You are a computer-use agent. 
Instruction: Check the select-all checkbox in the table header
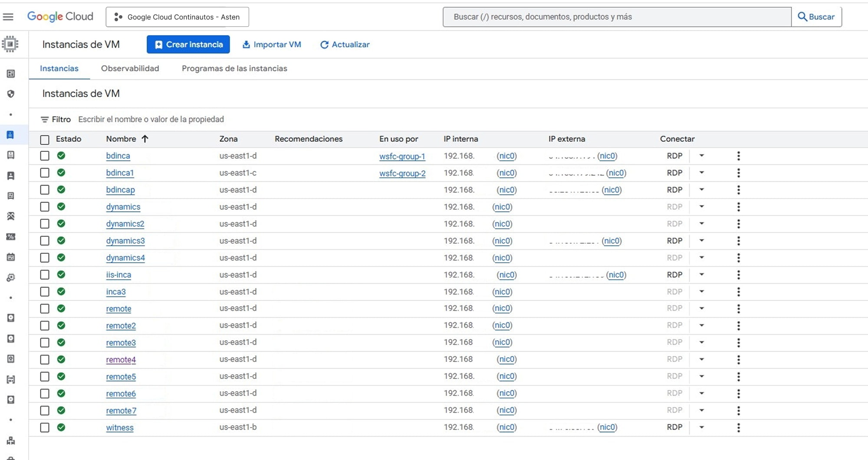tap(45, 139)
